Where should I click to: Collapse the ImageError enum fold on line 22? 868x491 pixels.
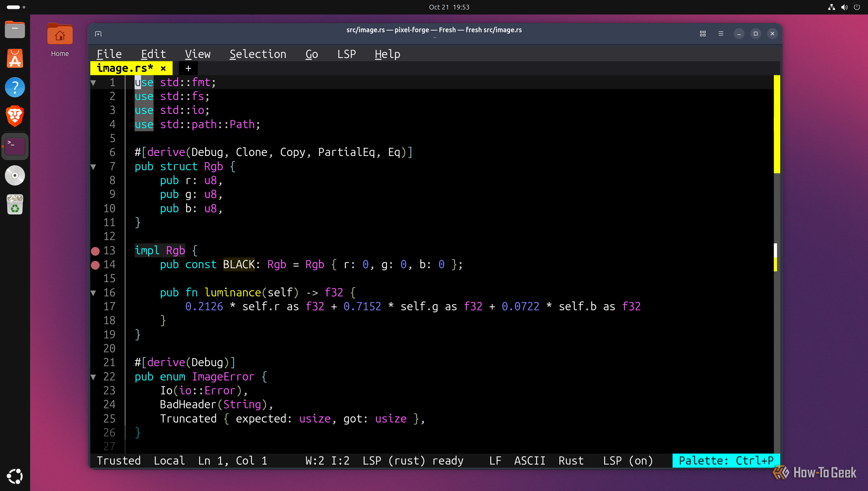pyautogui.click(x=94, y=377)
